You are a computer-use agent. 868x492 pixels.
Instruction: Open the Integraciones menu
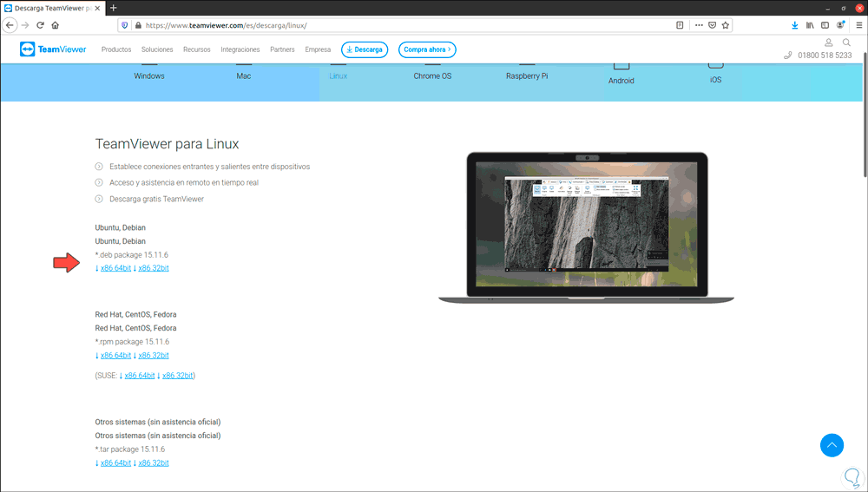click(x=240, y=49)
